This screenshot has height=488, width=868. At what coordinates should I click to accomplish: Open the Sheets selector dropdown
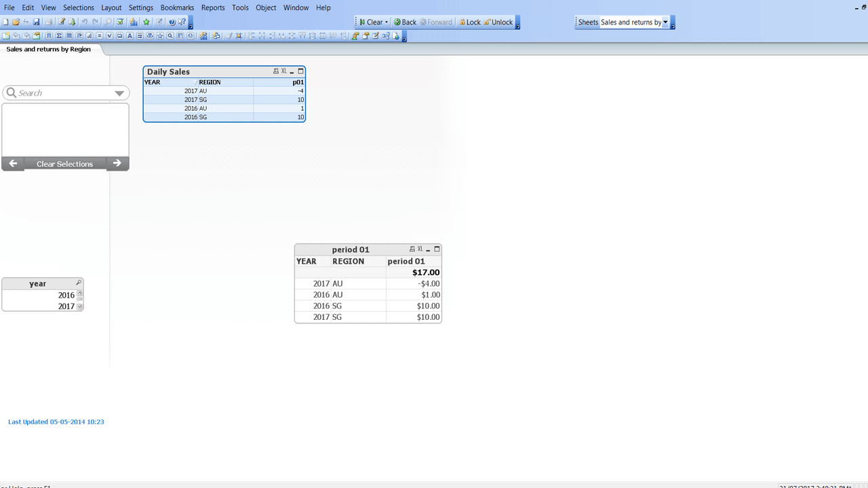[665, 22]
